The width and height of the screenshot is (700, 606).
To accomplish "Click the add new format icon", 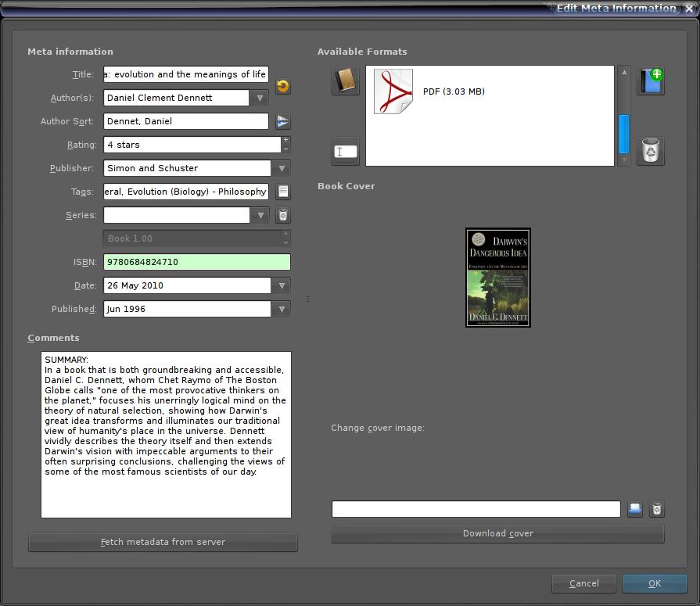I will 651,81.
